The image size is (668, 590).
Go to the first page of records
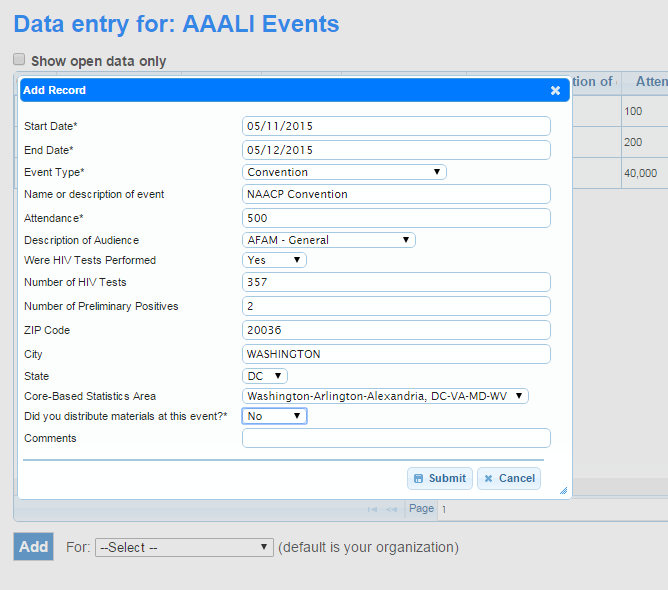(372, 509)
